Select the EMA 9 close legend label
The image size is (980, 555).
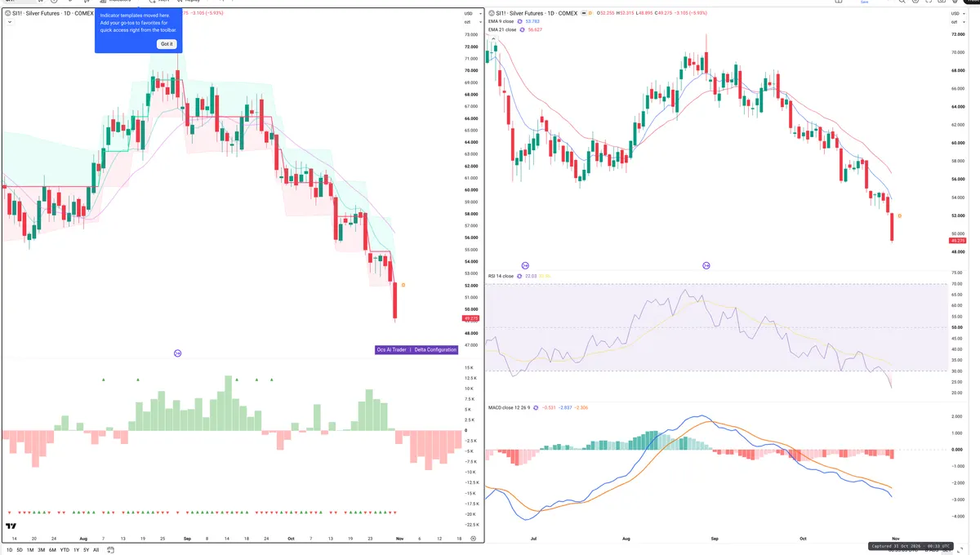501,21
